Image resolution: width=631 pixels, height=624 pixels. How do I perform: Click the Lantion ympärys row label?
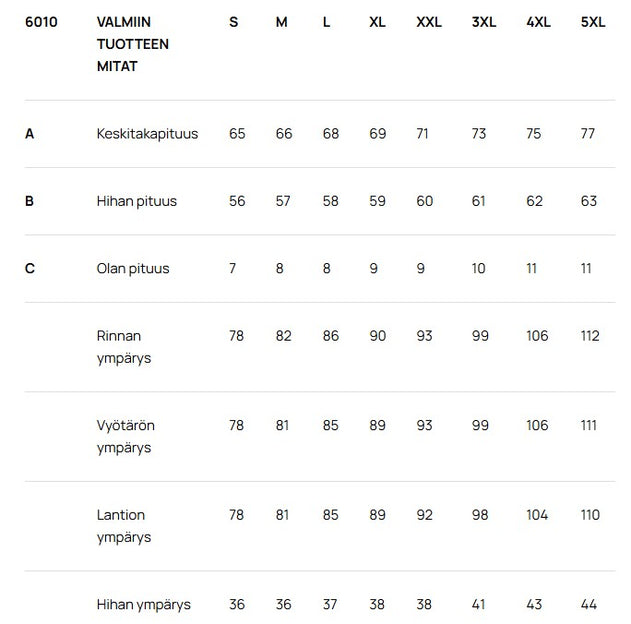[124, 526]
